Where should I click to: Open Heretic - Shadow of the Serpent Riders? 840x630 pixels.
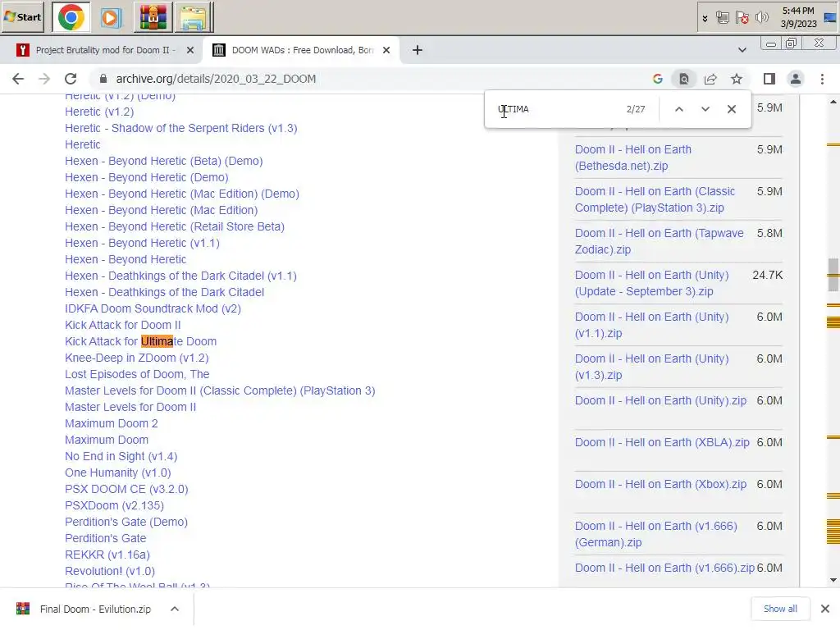180,128
